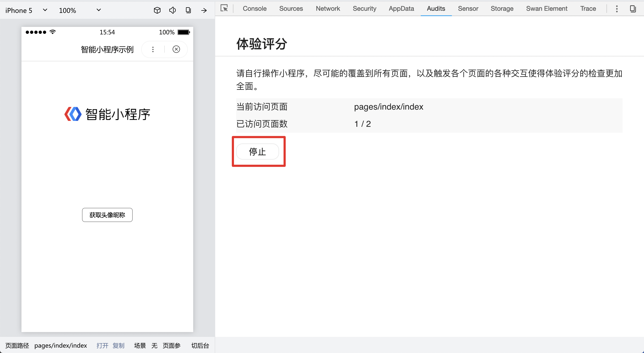Click the 打开 link in bottom bar
Viewport: 644px width, 353px height.
click(103, 345)
